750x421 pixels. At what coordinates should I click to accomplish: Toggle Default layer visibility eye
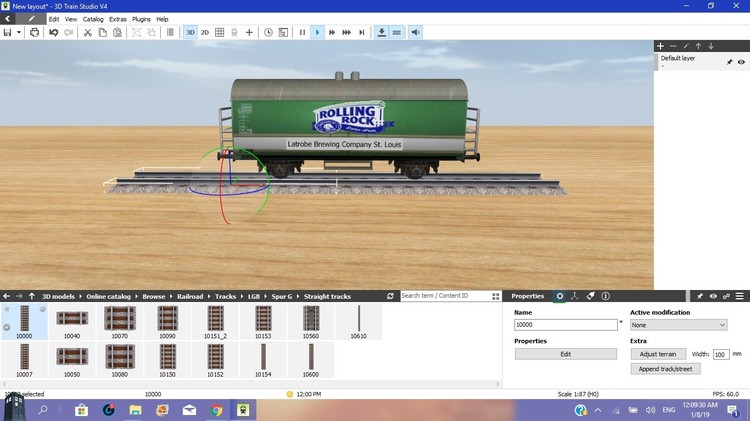(741, 62)
